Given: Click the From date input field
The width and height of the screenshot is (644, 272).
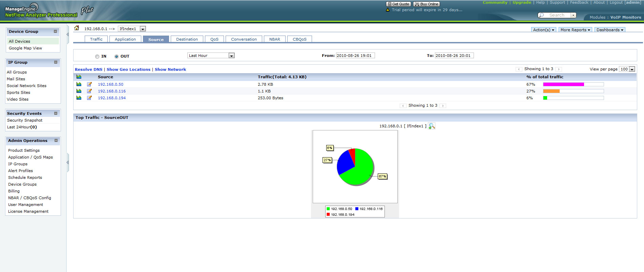Looking at the screenshot, I should click(x=355, y=56).
